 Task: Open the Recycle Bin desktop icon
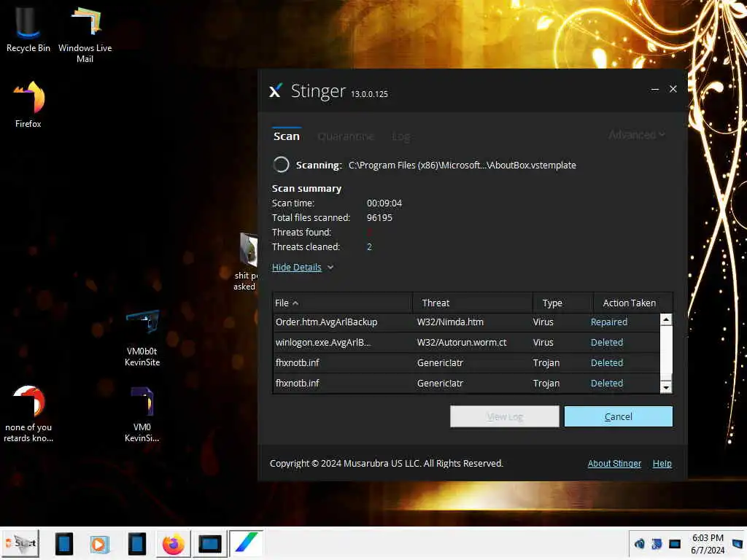(28, 28)
